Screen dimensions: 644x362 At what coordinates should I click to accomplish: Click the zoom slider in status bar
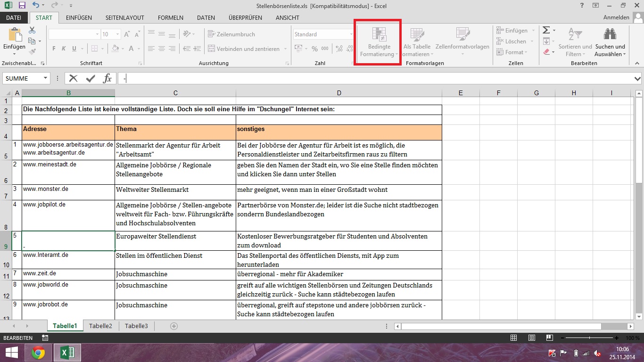590,338
